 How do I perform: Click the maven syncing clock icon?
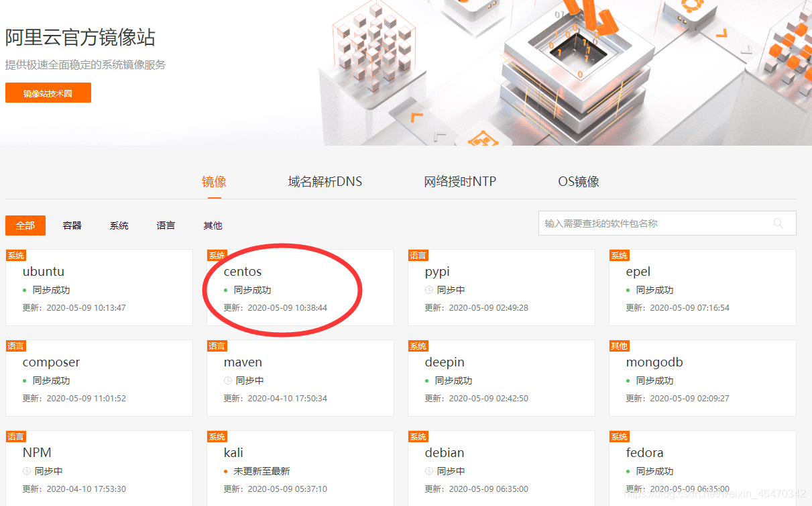(x=228, y=381)
